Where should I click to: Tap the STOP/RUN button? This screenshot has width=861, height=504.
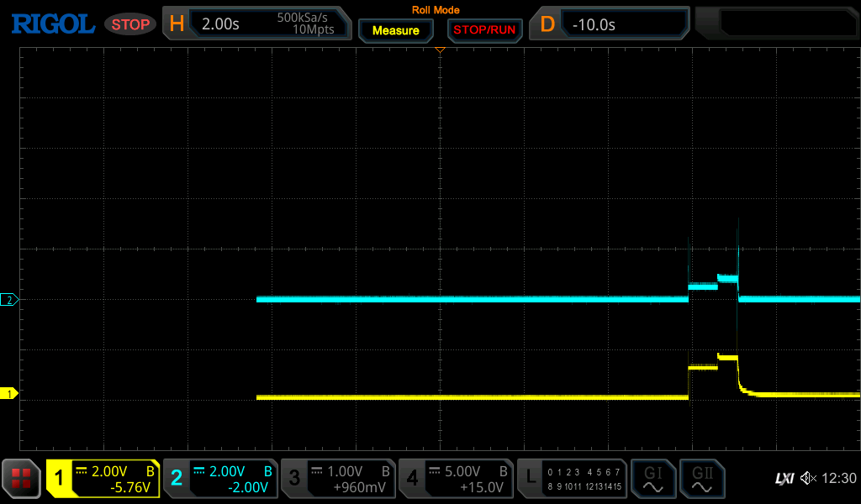coord(484,31)
